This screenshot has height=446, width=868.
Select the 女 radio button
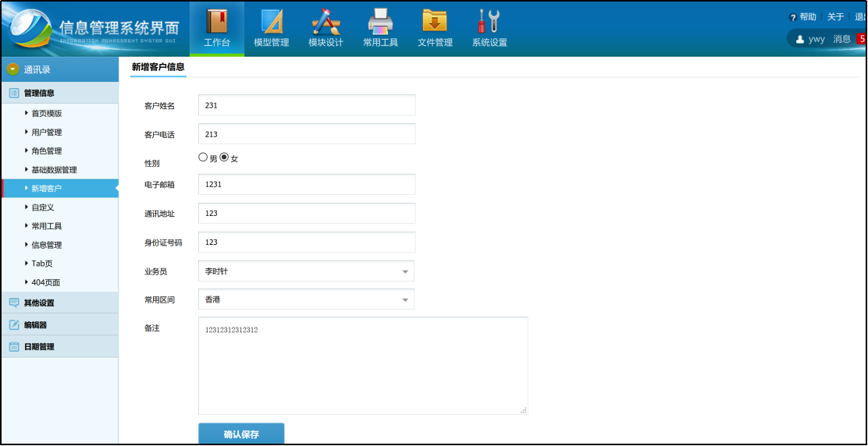pos(224,158)
